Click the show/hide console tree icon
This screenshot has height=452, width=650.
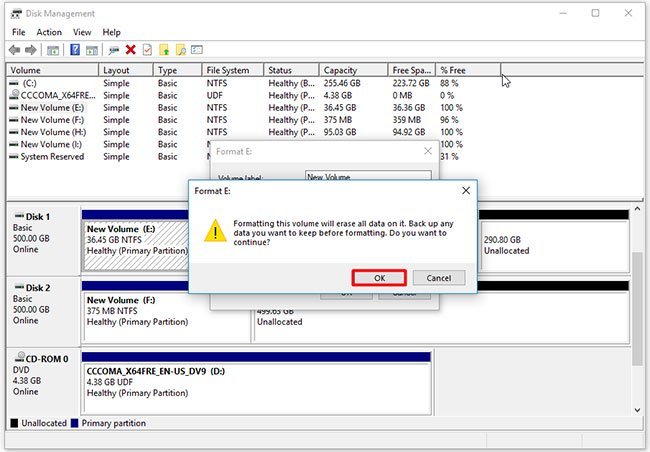tap(54, 50)
